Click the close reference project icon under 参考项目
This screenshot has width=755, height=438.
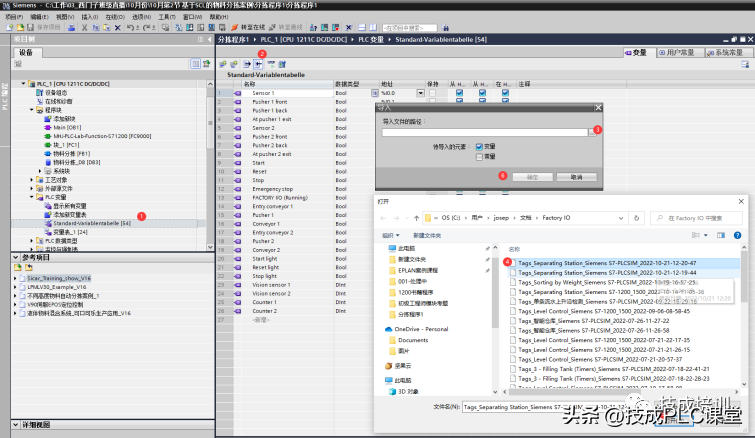point(29,267)
